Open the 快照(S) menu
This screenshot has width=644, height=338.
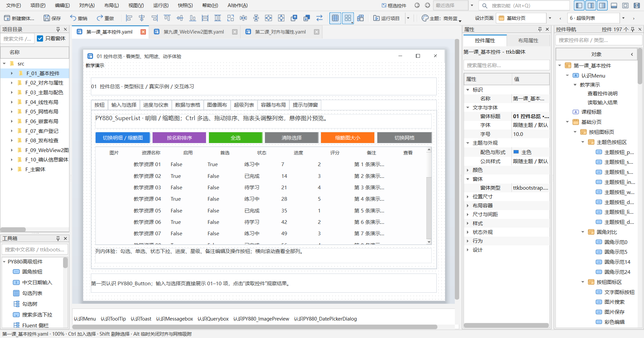coord(185,5)
